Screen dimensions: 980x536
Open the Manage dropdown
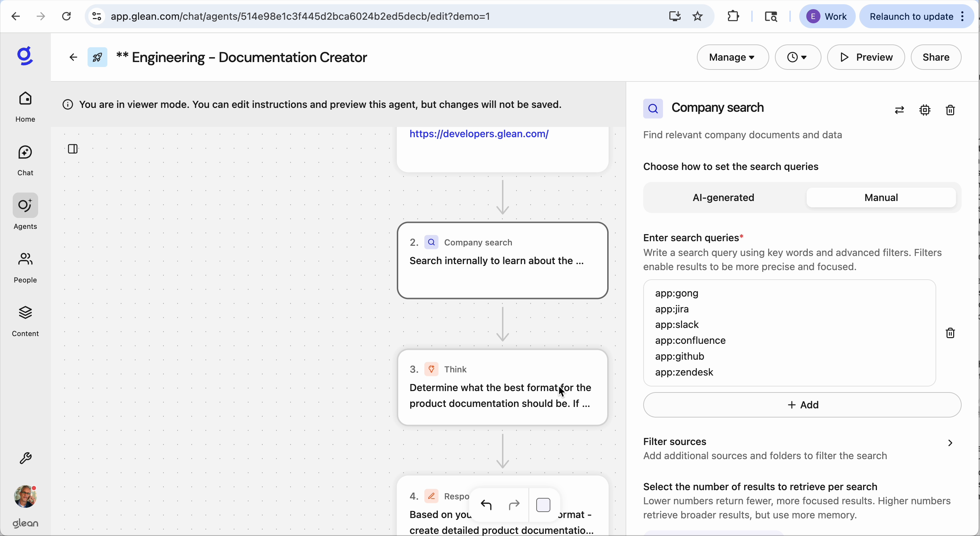(x=731, y=57)
